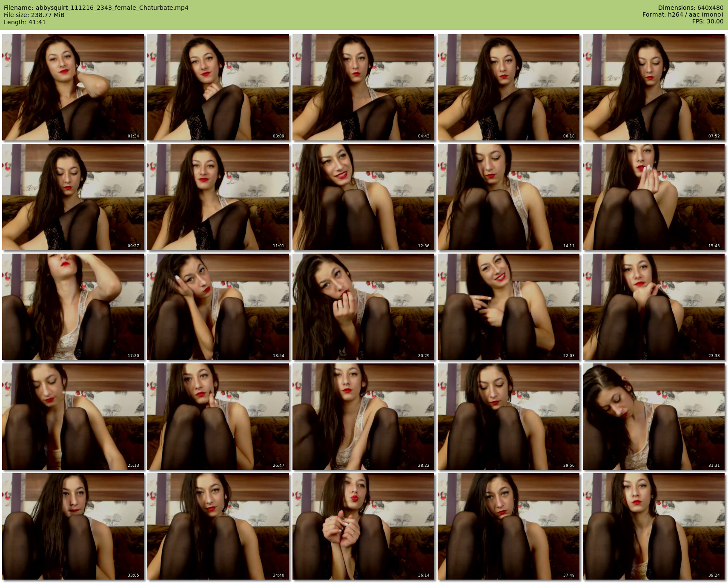The height and width of the screenshot is (583, 728).
Task: Select the thumbnail stamped 03:09
Action: point(218,87)
